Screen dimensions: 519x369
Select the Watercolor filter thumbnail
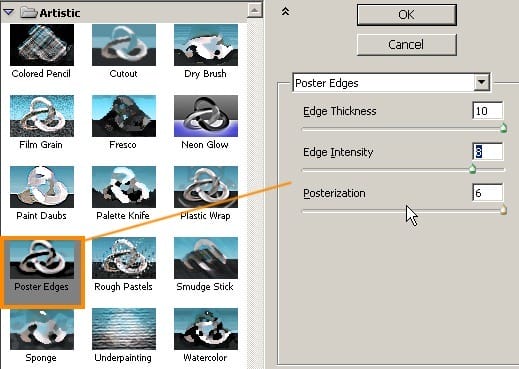pyautogui.click(x=206, y=329)
